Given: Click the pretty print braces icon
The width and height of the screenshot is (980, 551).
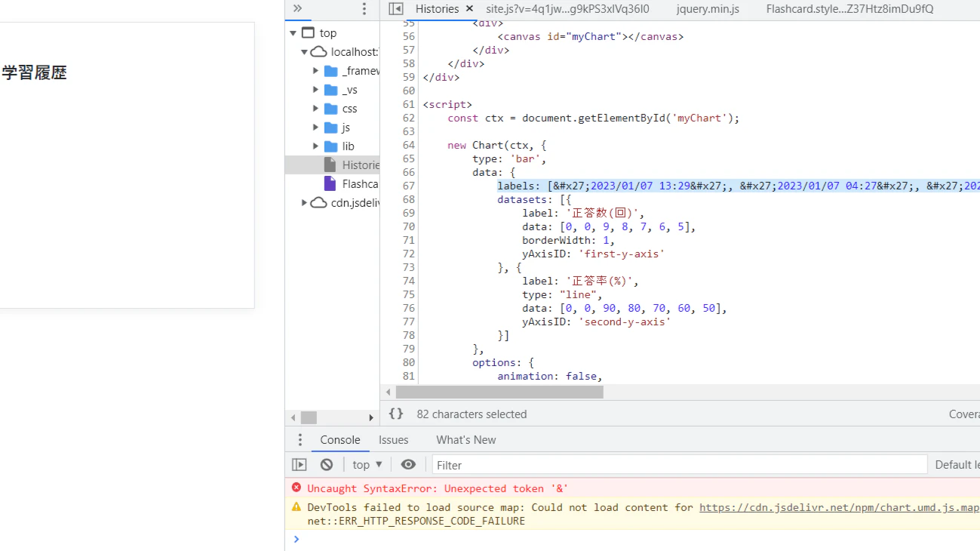Looking at the screenshot, I should (396, 414).
